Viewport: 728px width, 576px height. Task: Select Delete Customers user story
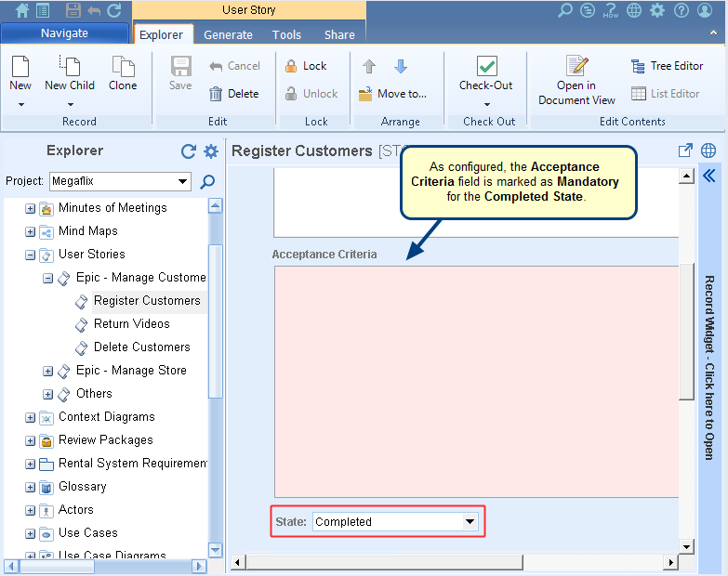pyautogui.click(x=142, y=347)
